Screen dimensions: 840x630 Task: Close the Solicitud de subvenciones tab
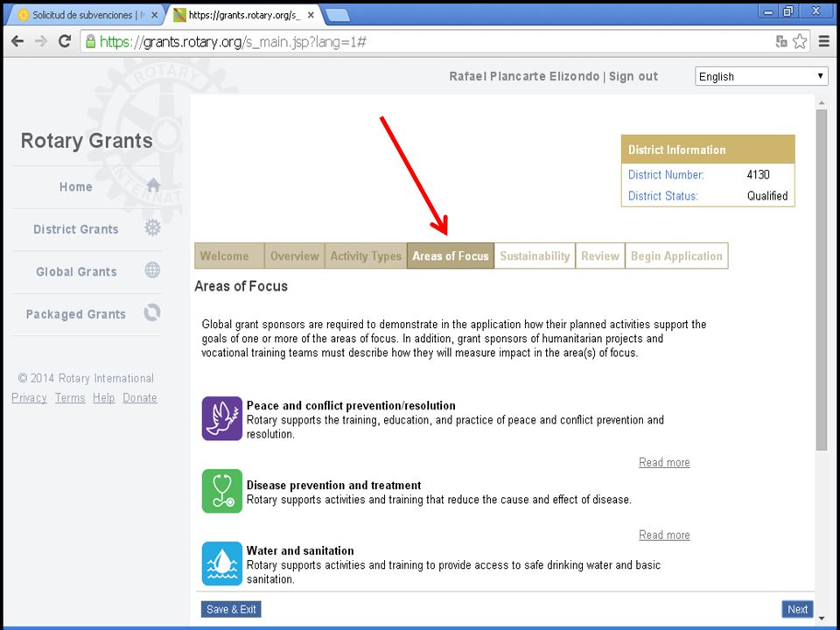pos(155,15)
